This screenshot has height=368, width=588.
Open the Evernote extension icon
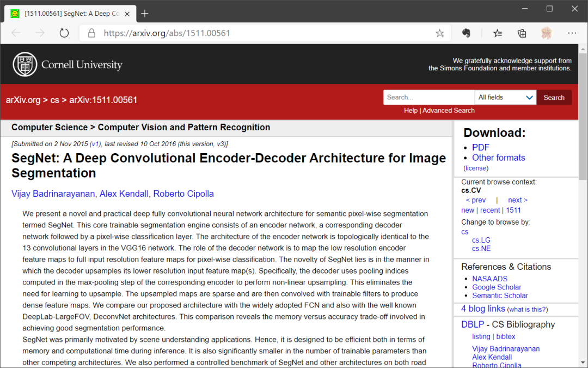(x=466, y=33)
